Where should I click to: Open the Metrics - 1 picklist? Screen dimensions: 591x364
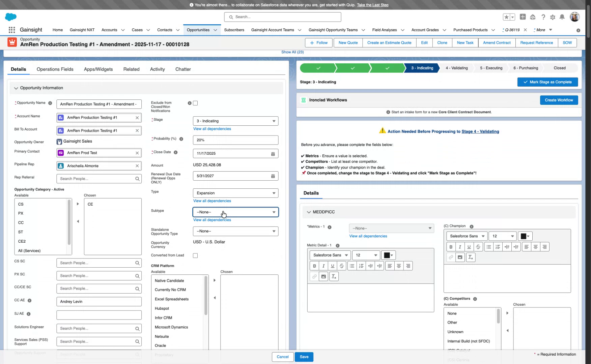[391, 228]
